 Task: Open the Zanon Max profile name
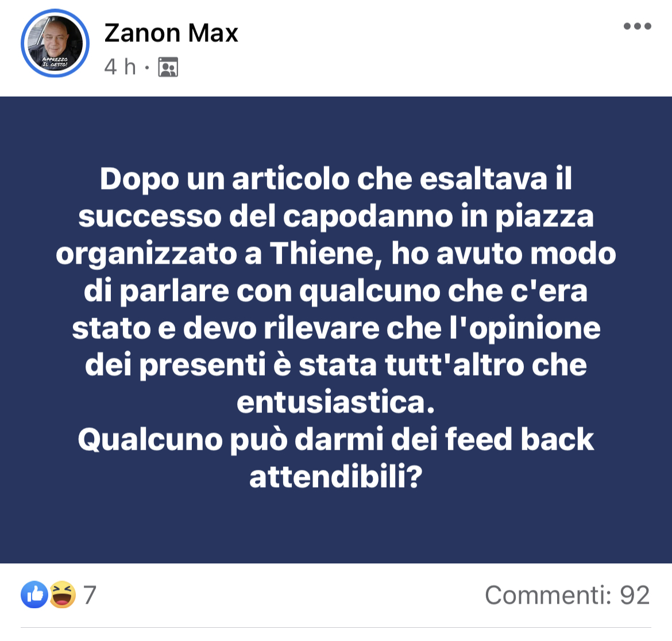tap(171, 33)
